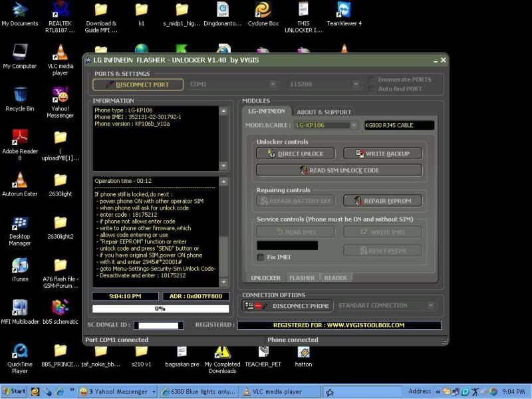The image size is (532, 399).
Task: Switch to Yahoo! Messenger taskbar button
Action: (x=118, y=392)
